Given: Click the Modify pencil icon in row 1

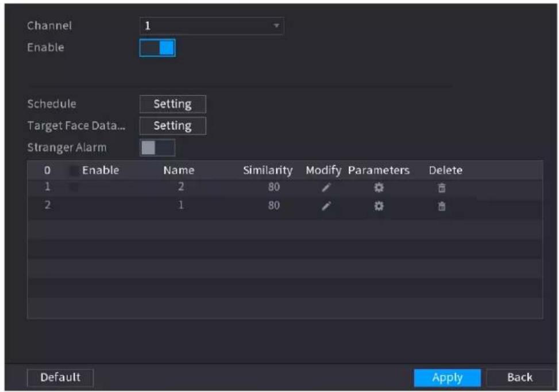Looking at the screenshot, I should click(326, 187).
